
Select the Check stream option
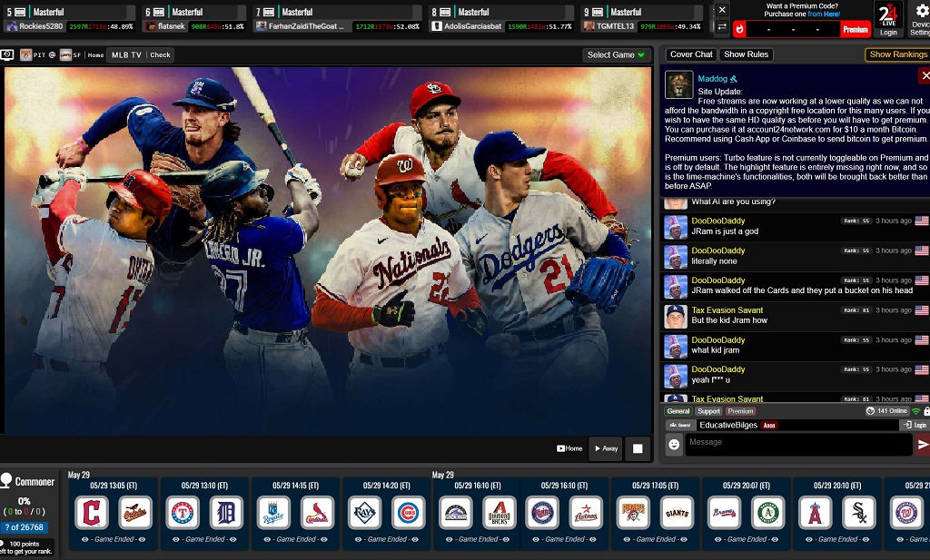click(x=160, y=55)
